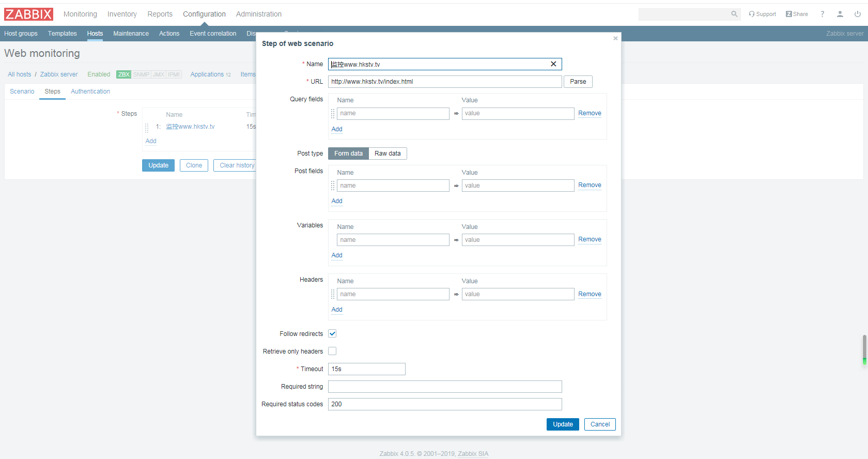This screenshot has height=459, width=868.
Task: Add a new step in Steps list
Action: (151, 141)
